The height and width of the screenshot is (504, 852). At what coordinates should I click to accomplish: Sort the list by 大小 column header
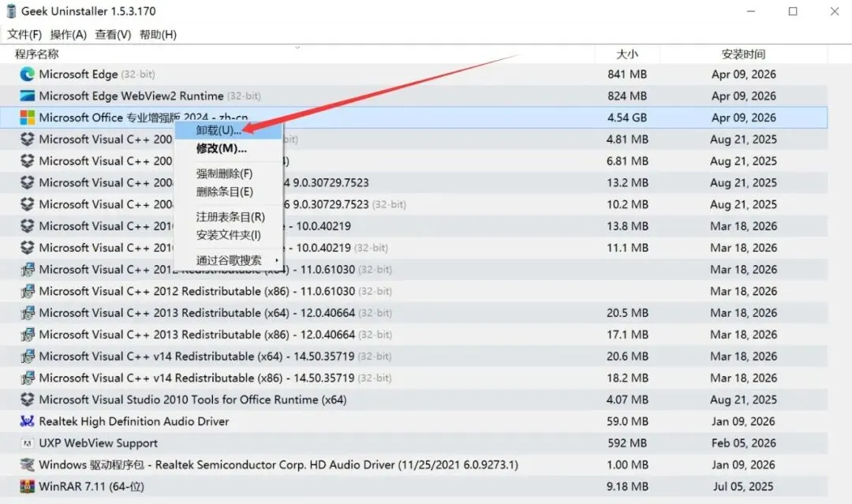click(627, 54)
